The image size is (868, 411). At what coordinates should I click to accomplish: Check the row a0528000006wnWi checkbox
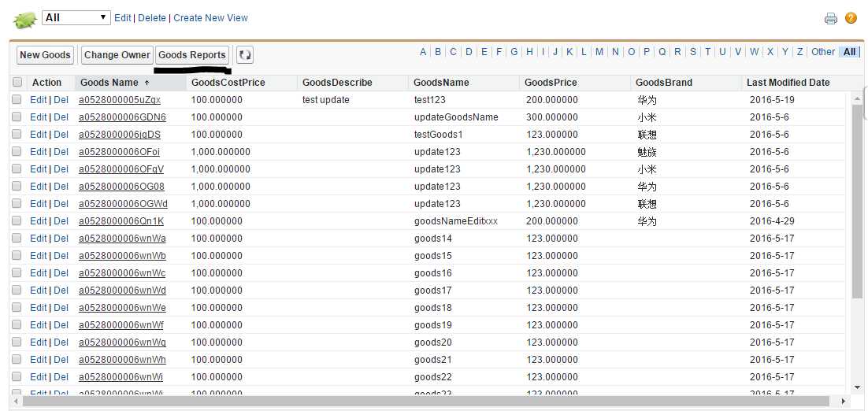[17, 376]
